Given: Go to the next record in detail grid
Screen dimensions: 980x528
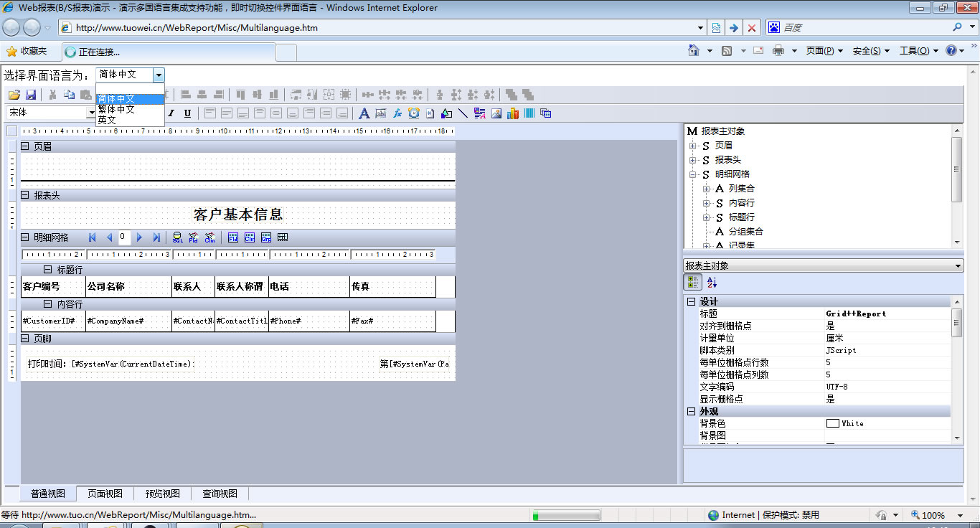Looking at the screenshot, I should click(140, 237).
